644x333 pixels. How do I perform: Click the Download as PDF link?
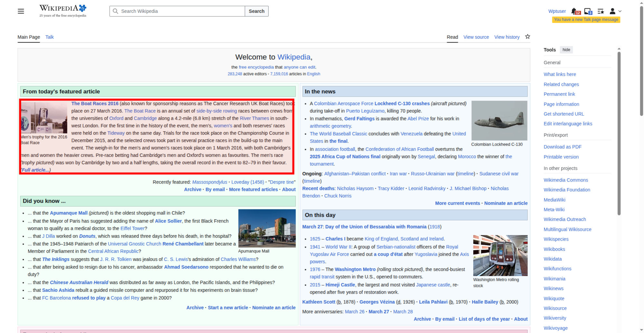click(563, 147)
